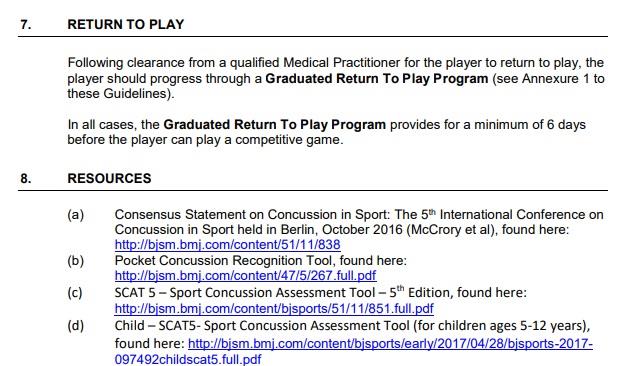Click 'Consensus Statement on Concussion in Sport' text
Image resolution: width=634 pixels, height=366 pixels.
click(251, 214)
